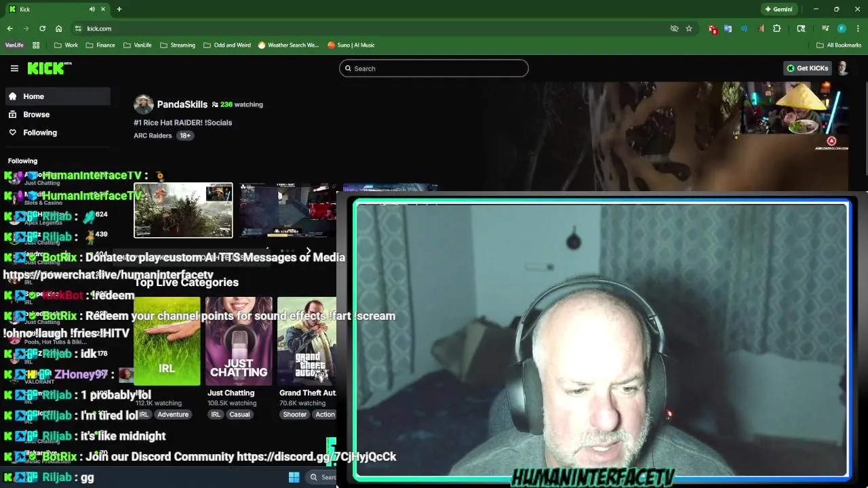Open the Streaming bookmarks folder
The height and width of the screenshot is (488, 868).
(x=177, y=45)
